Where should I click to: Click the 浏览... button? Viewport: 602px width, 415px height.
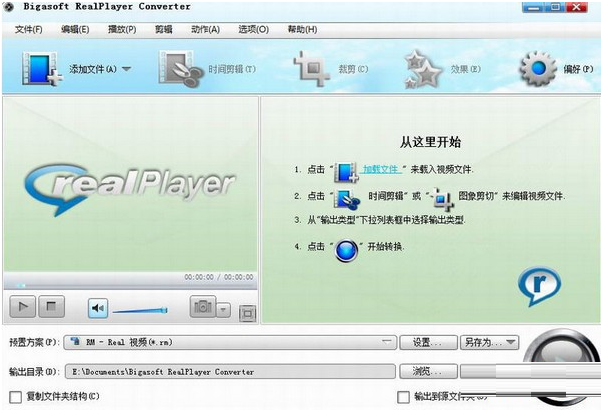pyautogui.click(x=428, y=372)
